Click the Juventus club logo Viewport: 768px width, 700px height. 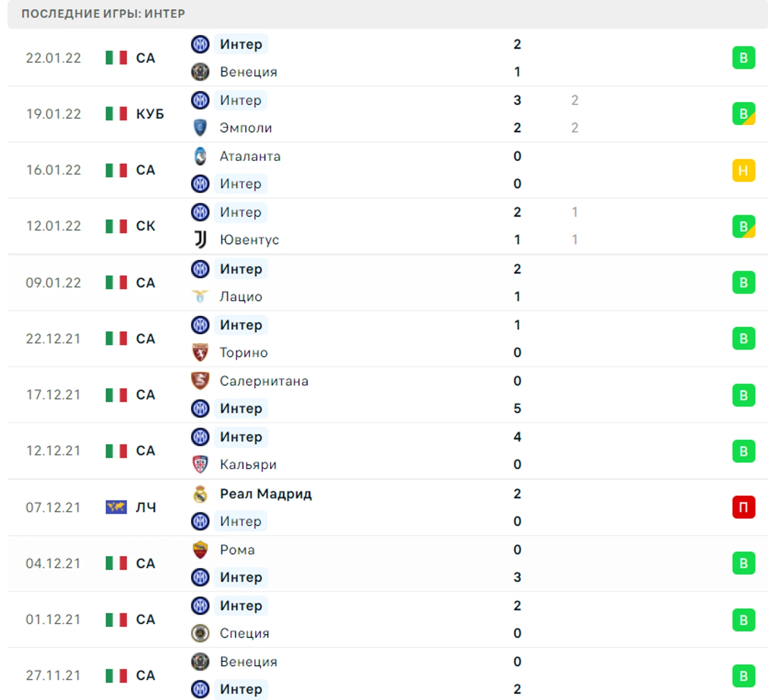pyautogui.click(x=200, y=240)
